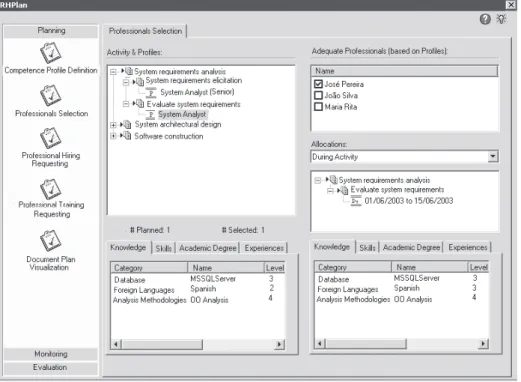
Task: Open the Monitoring section header
Action: pos(51,354)
